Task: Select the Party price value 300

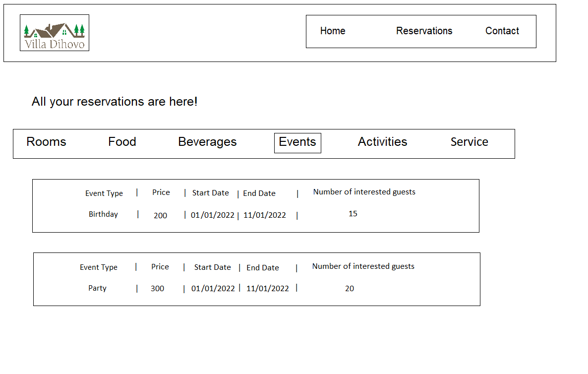Action: click(x=157, y=289)
